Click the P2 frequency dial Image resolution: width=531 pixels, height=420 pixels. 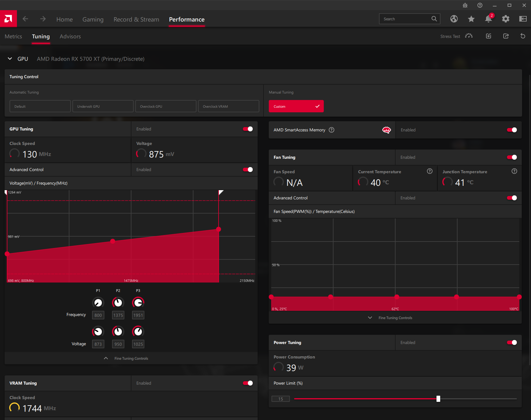[118, 303]
